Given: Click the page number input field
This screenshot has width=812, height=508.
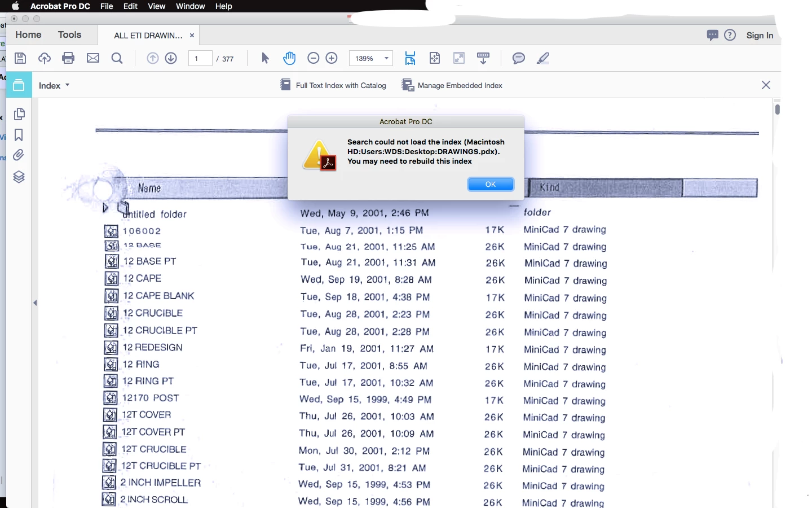Looking at the screenshot, I should click(x=200, y=58).
